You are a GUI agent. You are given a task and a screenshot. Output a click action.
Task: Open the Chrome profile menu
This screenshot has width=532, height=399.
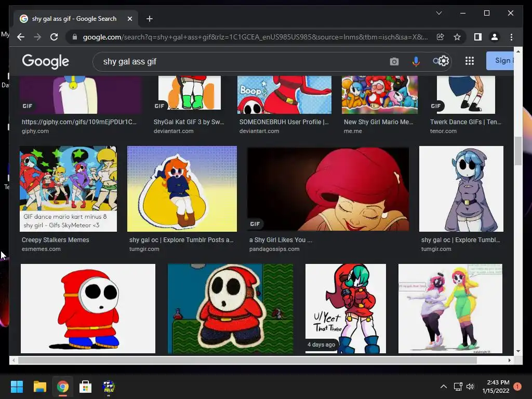[x=495, y=37]
